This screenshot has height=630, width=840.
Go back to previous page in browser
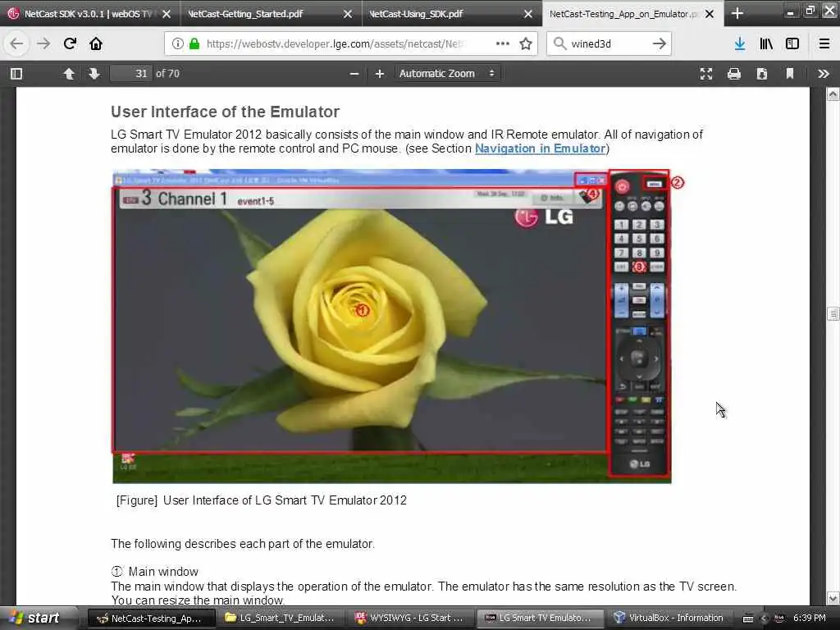tap(16, 44)
